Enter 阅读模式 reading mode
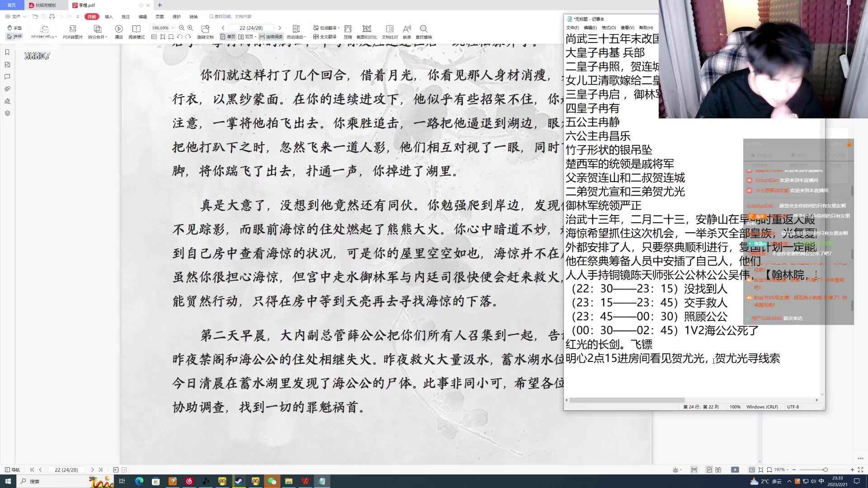Image resolution: width=868 pixels, height=488 pixels. pyautogui.click(x=136, y=32)
